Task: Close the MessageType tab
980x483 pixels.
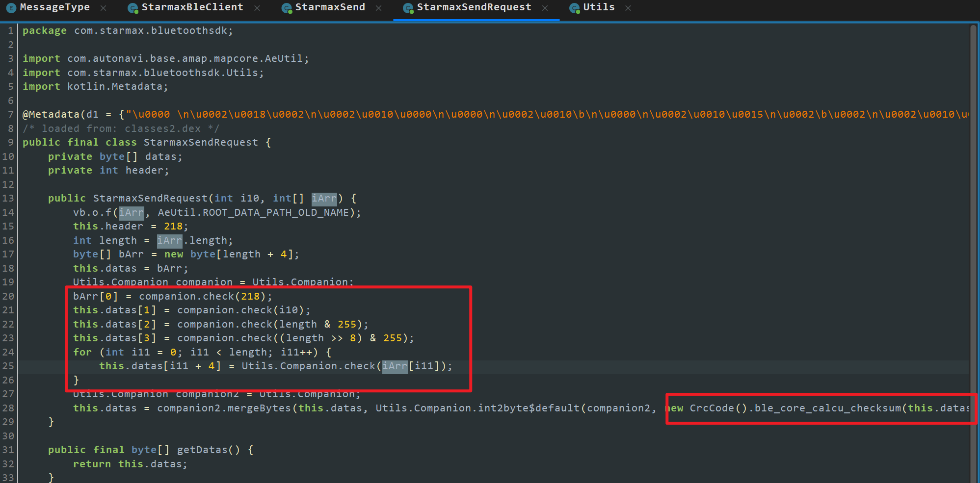Action: coord(103,8)
